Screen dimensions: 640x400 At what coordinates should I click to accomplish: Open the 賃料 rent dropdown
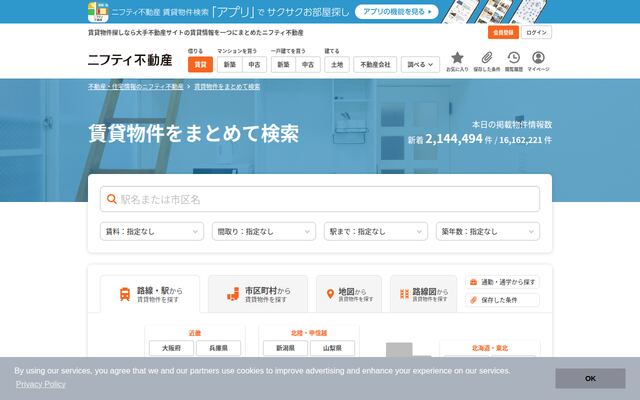(152, 231)
